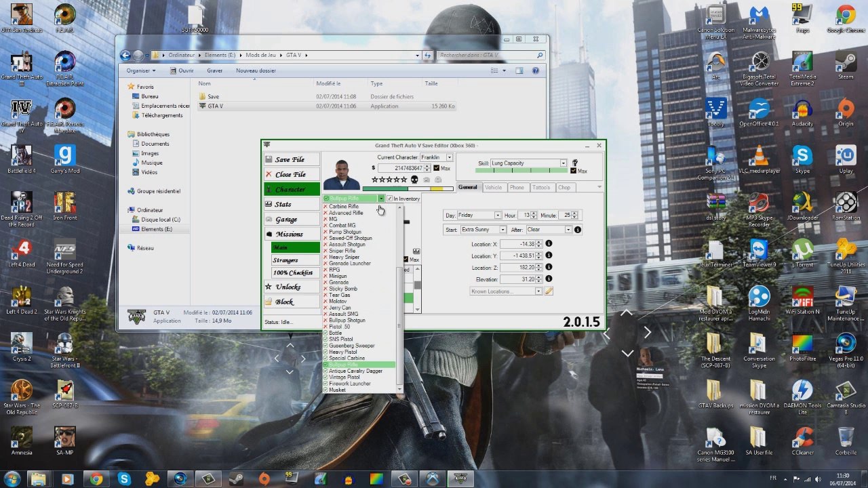Open the Stats section in the save editor
Viewport: 868px width, 488px height.
292,204
